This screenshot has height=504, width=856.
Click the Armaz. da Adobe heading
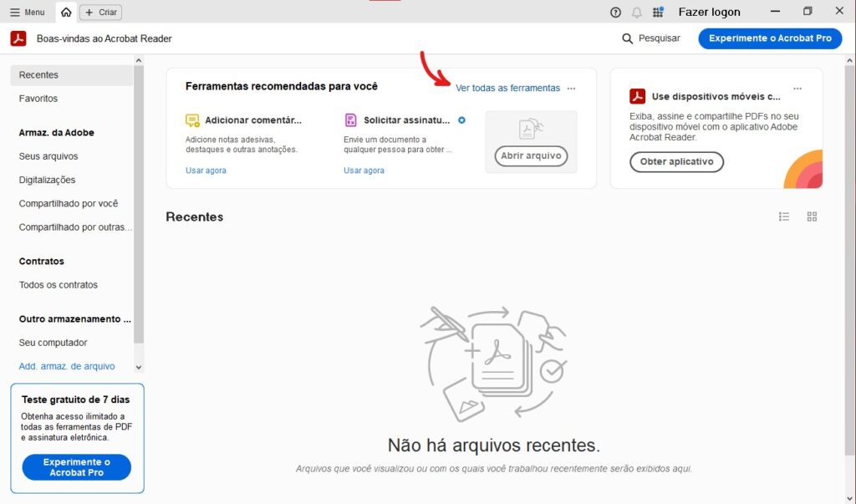coord(56,133)
